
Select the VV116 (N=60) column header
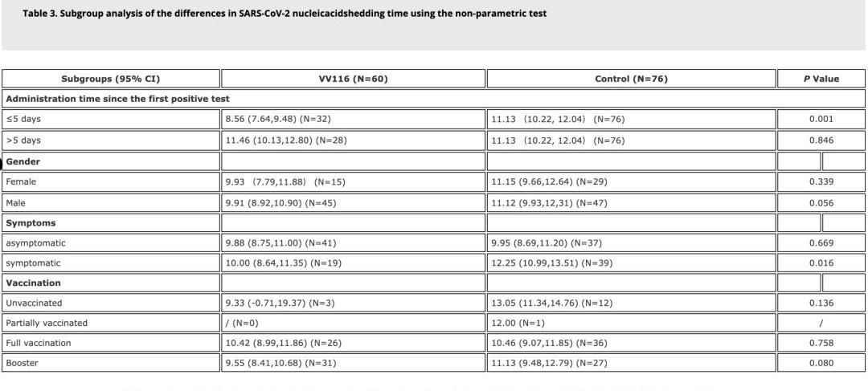point(353,79)
